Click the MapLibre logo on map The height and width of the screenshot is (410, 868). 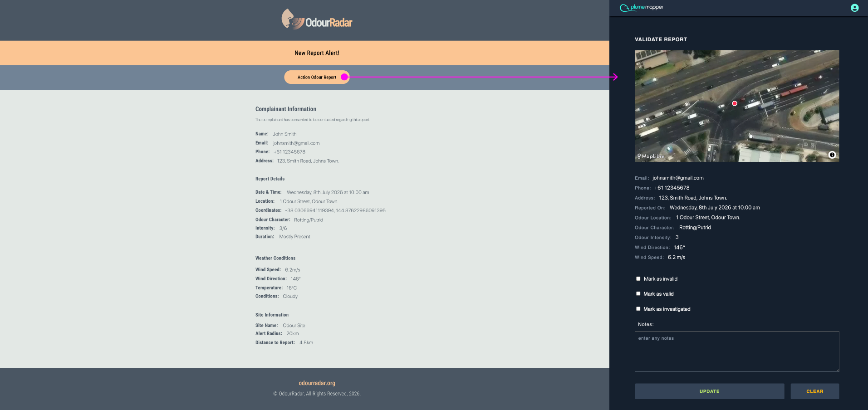pos(651,156)
